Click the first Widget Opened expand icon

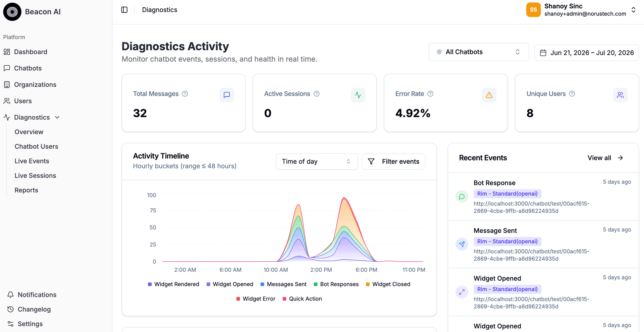point(462,292)
